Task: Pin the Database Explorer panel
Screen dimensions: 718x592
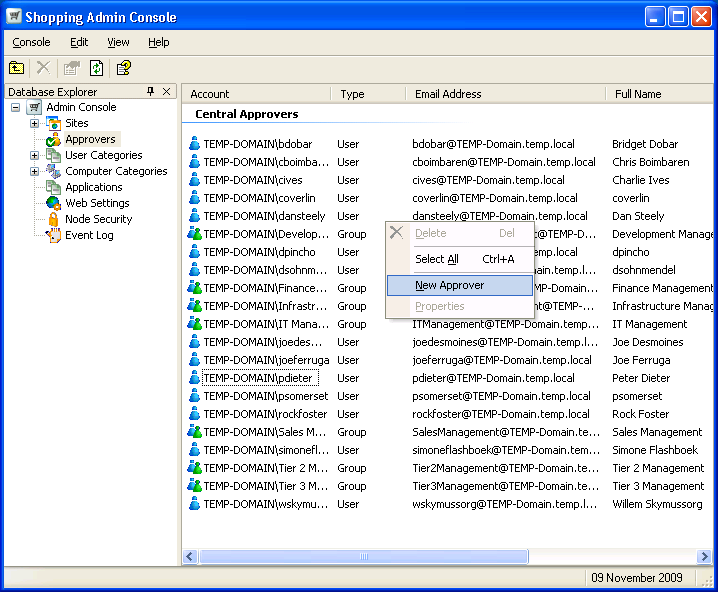Action: point(151,92)
